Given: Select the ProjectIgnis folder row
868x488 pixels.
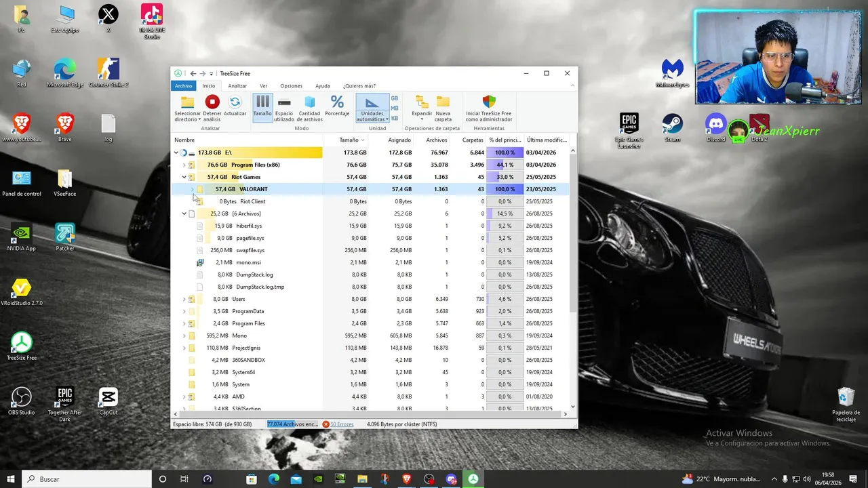Looking at the screenshot, I should [x=370, y=348].
